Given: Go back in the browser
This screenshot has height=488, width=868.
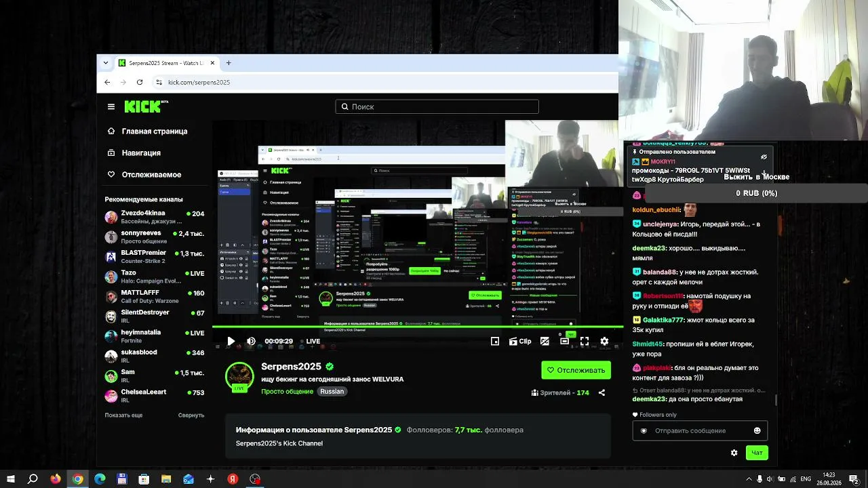Looking at the screenshot, I should [x=107, y=82].
